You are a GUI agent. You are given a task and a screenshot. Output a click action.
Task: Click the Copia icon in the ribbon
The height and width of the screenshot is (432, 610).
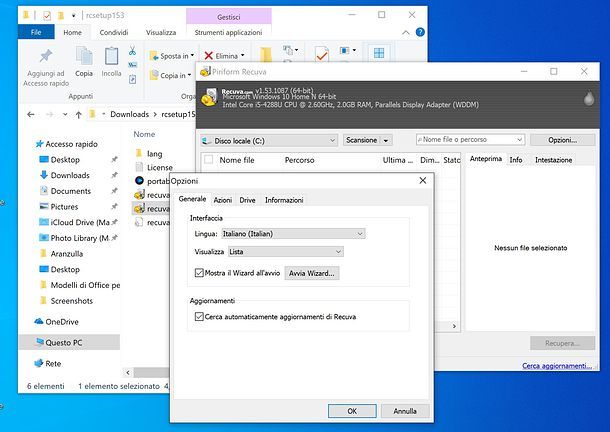point(84,56)
